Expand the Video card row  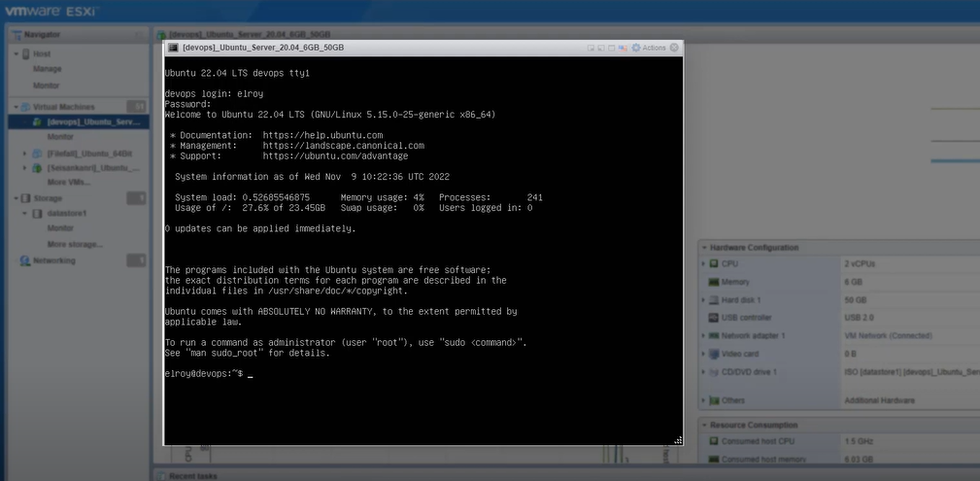click(x=704, y=354)
